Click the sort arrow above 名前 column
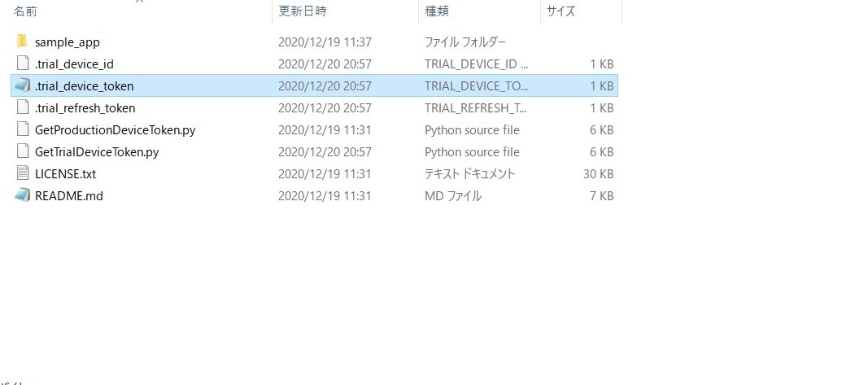The image size is (868, 385). pos(140,2)
